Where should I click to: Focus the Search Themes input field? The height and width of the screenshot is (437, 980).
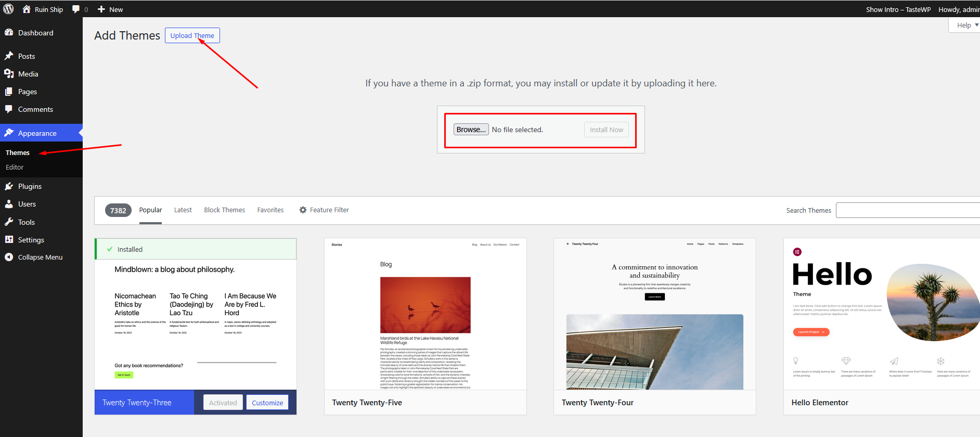pyautogui.click(x=908, y=210)
